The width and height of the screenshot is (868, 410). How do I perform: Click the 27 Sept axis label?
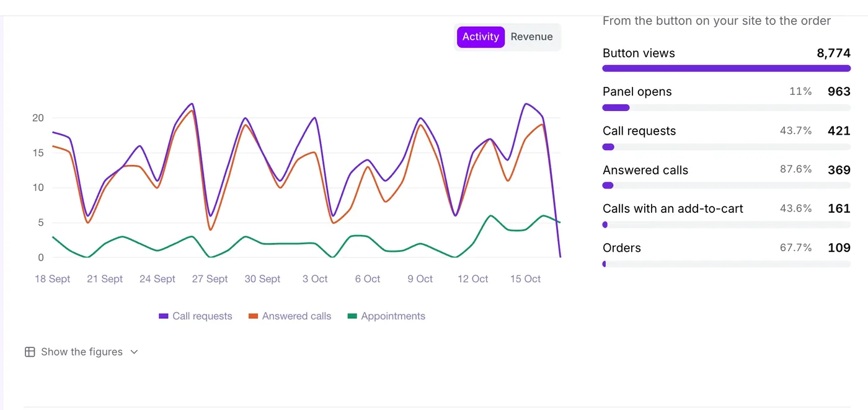pos(210,279)
